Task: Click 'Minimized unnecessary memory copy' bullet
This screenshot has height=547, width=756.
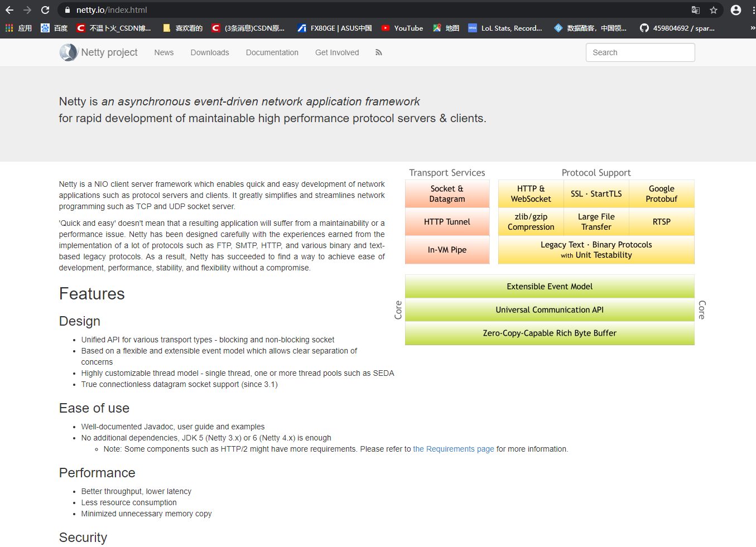Action: (146, 514)
